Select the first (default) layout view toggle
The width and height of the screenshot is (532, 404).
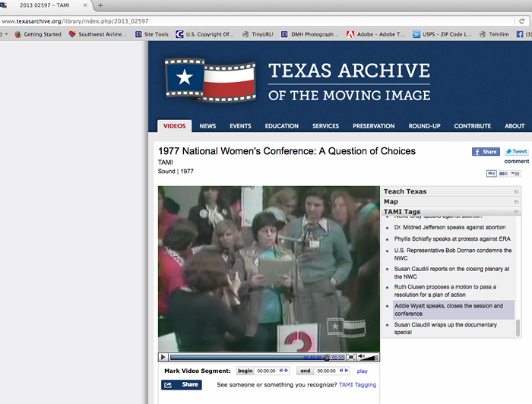pyautogui.click(x=492, y=173)
